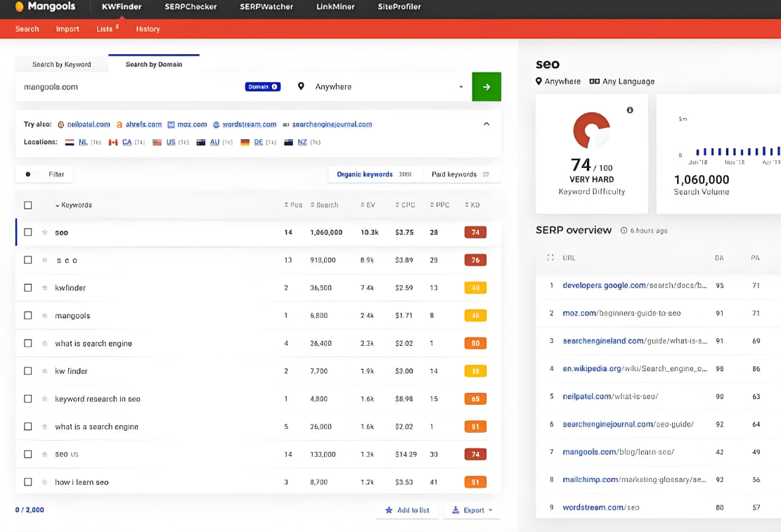Screen dimensions: 781x532
Task: Click the ahrefs.com favicon in Try also
Action: coord(119,124)
